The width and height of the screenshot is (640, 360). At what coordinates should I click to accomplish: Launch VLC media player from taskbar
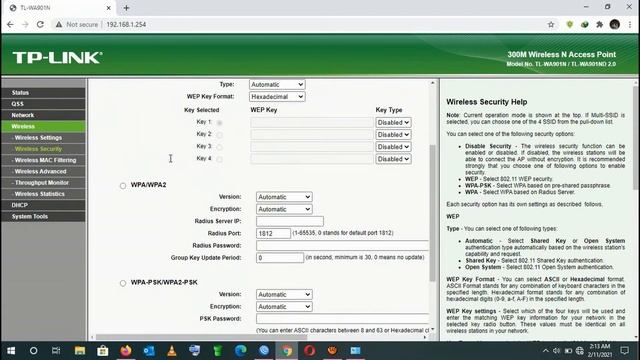click(x=172, y=351)
